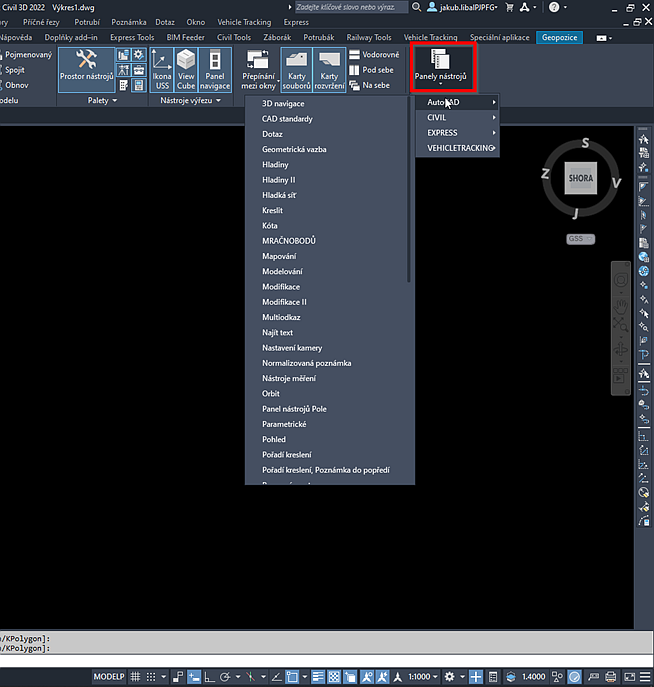The width and height of the screenshot is (654, 687).
Task: Open the Panely nástrojů dropdown
Action: [x=440, y=70]
